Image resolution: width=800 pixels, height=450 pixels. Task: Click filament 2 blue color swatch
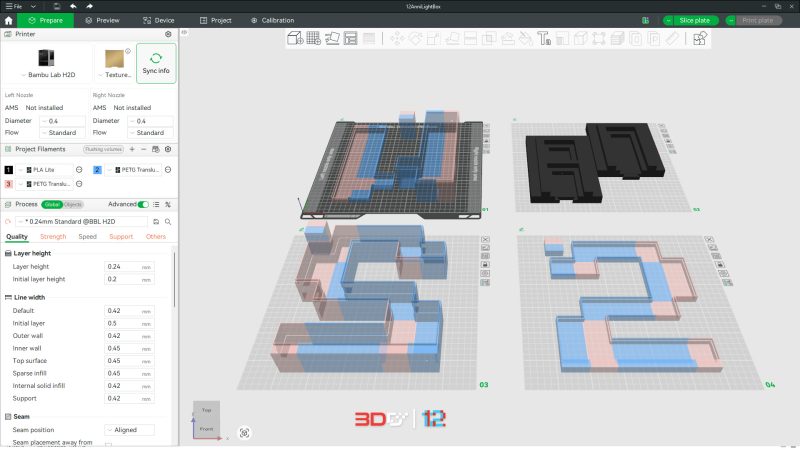point(98,170)
